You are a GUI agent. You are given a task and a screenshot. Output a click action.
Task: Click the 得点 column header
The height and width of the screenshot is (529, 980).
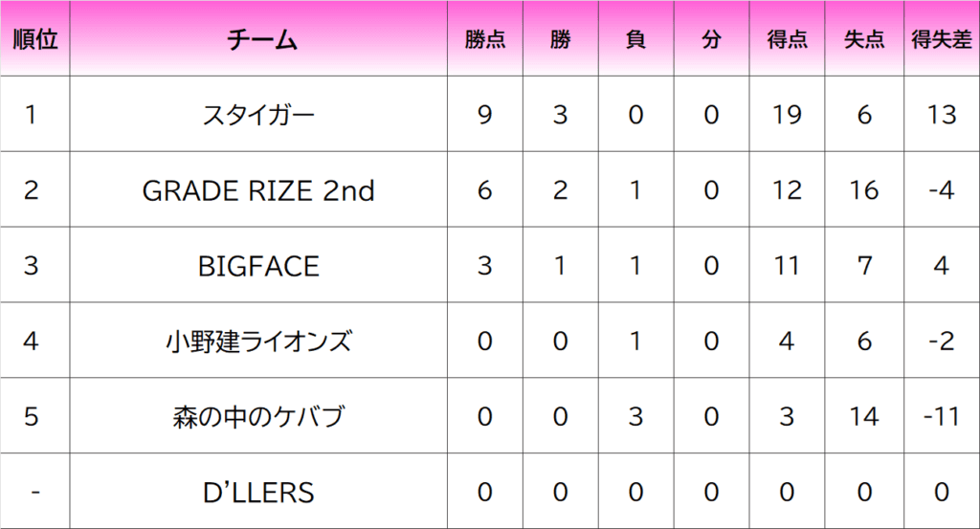click(787, 39)
